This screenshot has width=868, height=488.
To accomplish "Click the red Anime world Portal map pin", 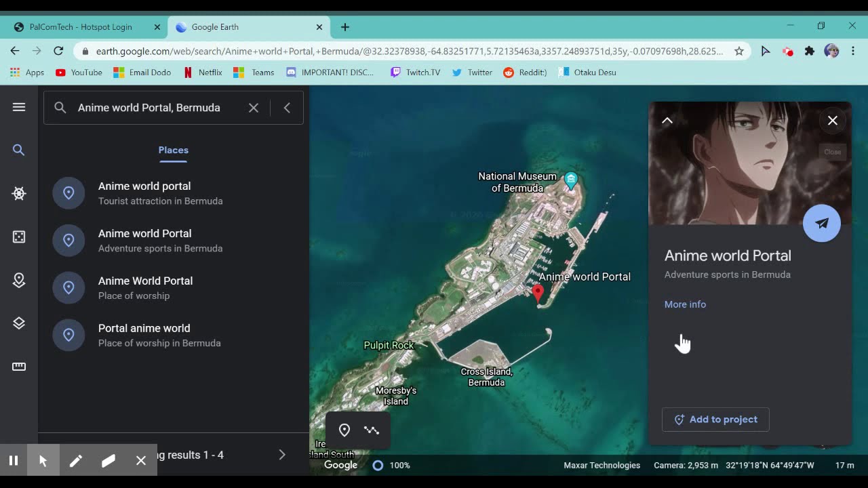I will pos(538,293).
